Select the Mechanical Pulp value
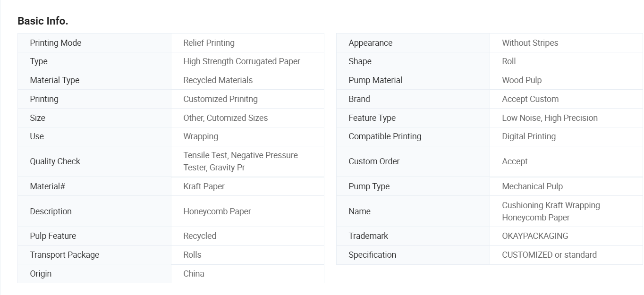 532,186
